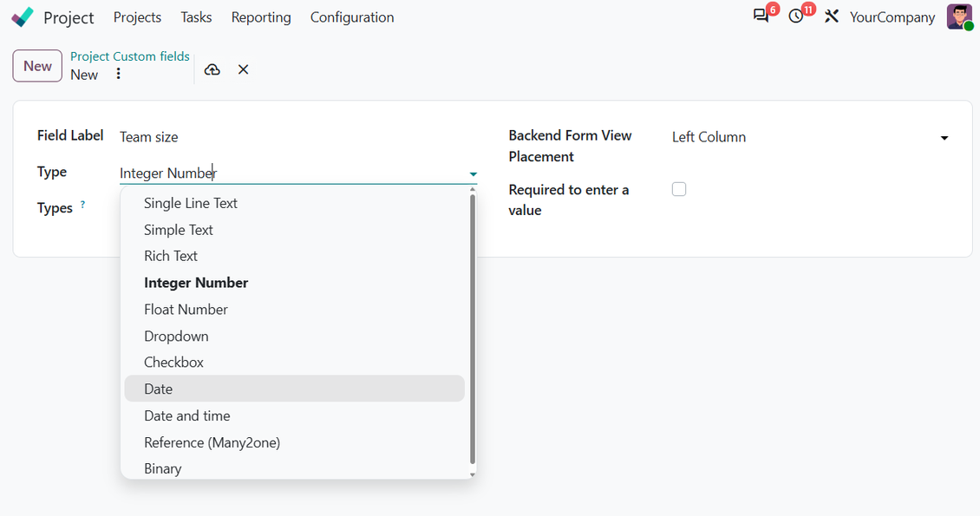Select the Date option
The height and width of the screenshot is (516, 980).
click(x=294, y=389)
